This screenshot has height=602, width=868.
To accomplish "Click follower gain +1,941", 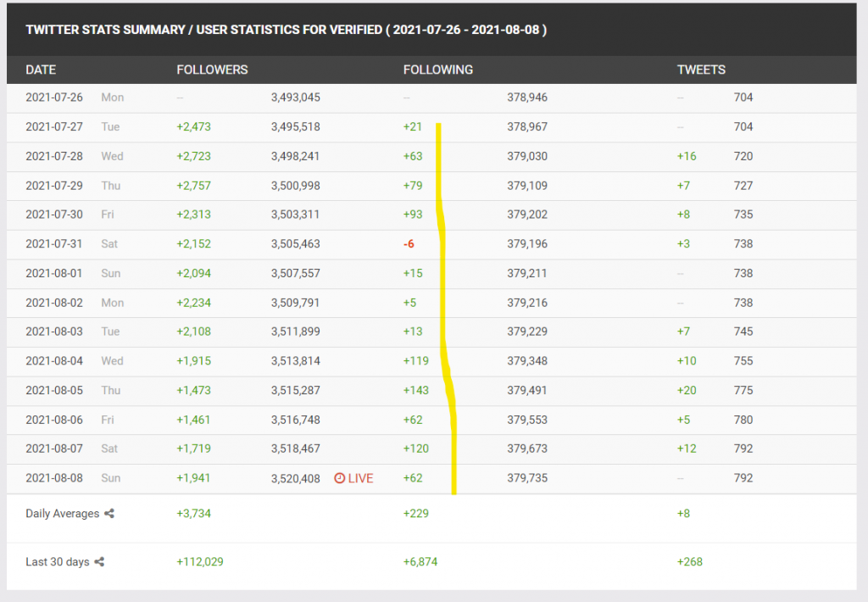I will 194,478.
